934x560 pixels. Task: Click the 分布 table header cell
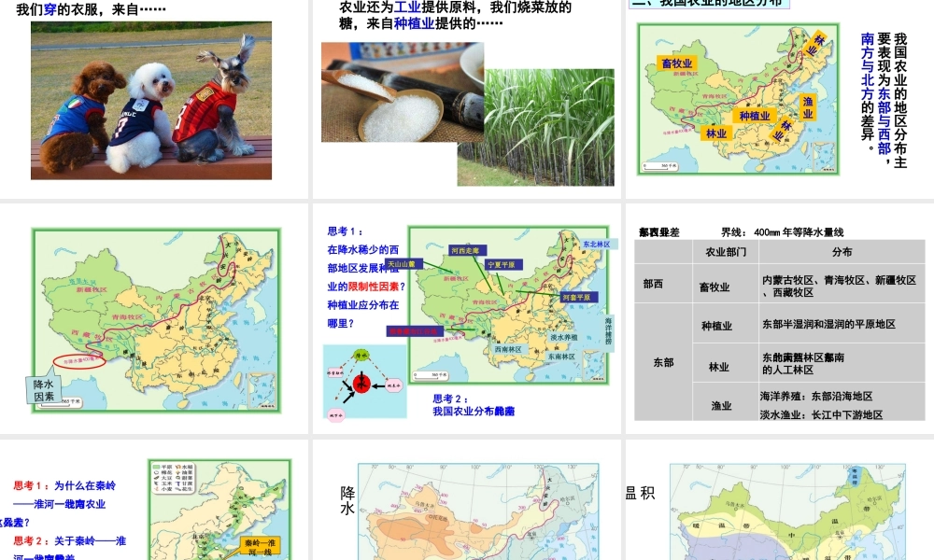842,252
